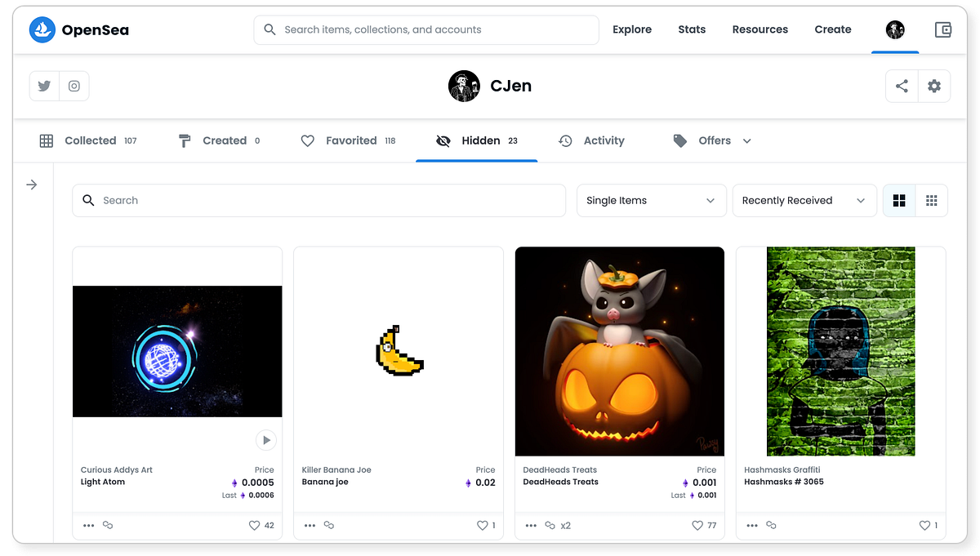Image resolution: width=980 pixels, height=556 pixels.
Task: Open the Light Atom thumbnail
Action: click(x=177, y=351)
